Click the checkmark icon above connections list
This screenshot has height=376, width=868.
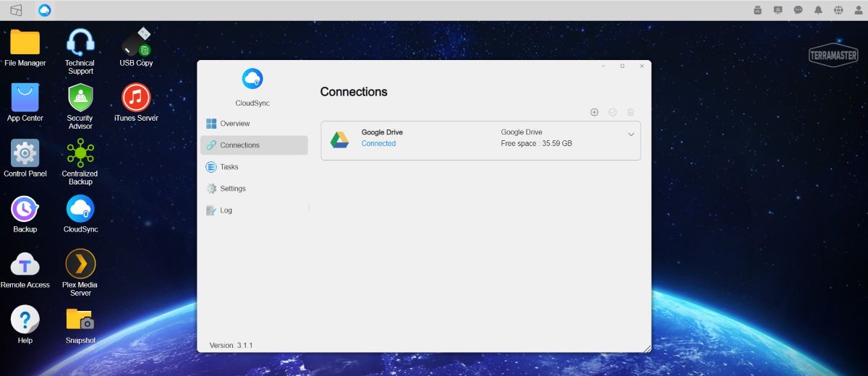pyautogui.click(x=613, y=112)
